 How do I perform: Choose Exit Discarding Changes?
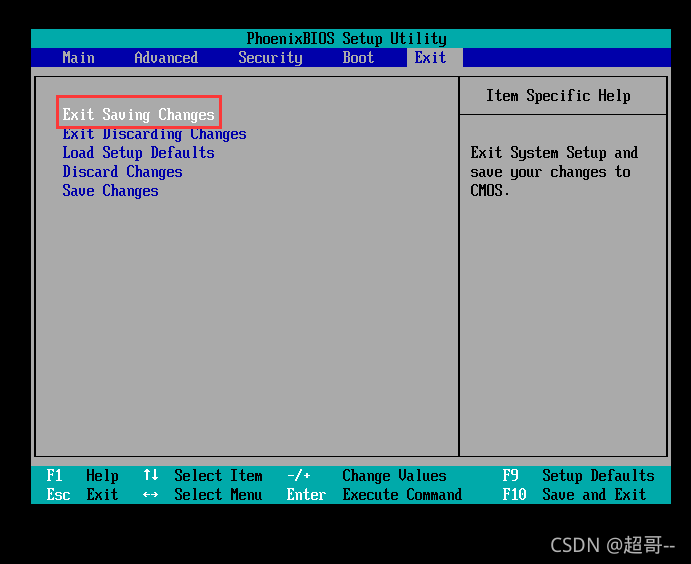[x=154, y=134]
